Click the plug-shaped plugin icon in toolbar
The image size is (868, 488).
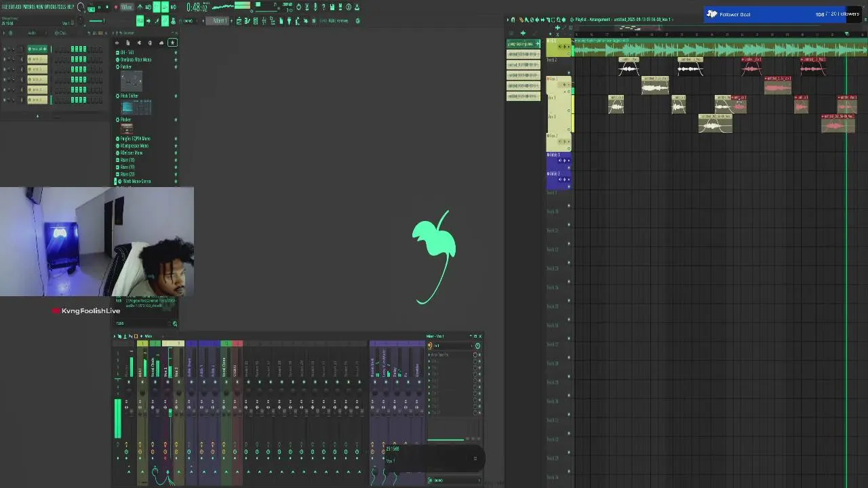(x=289, y=20)
